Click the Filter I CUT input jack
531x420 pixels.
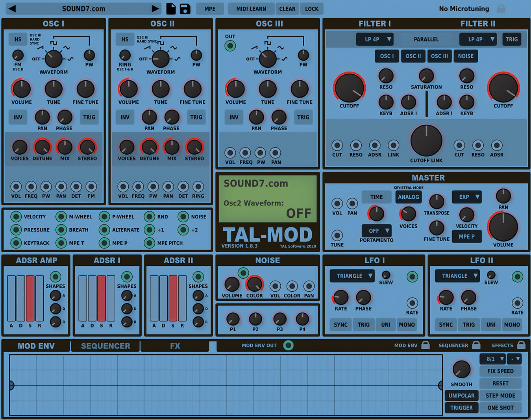coord(337,145)
